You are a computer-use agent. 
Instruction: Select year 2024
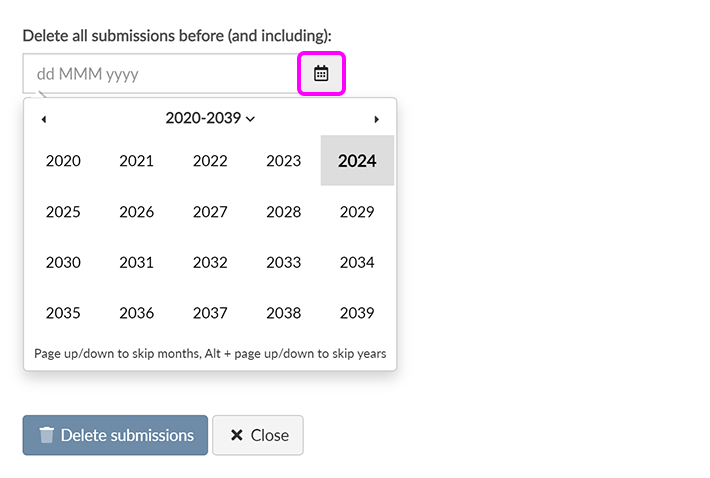pyautogui.click(x=357, y=161)
